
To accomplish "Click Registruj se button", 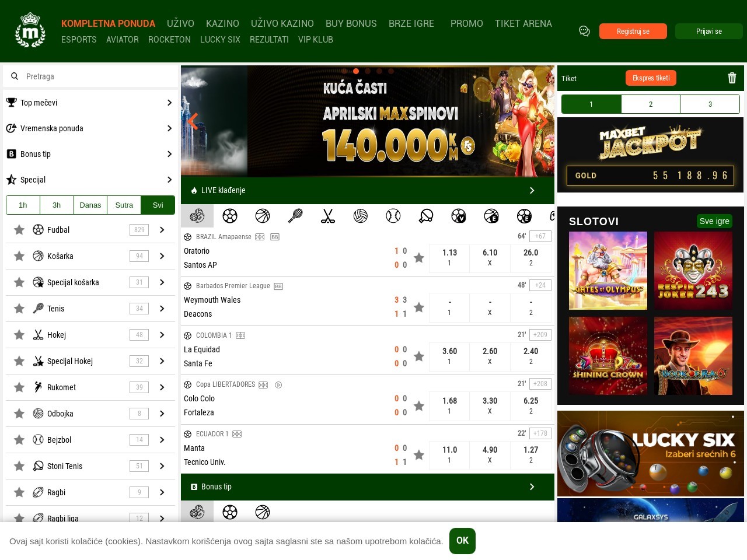I will pos(633,32).
